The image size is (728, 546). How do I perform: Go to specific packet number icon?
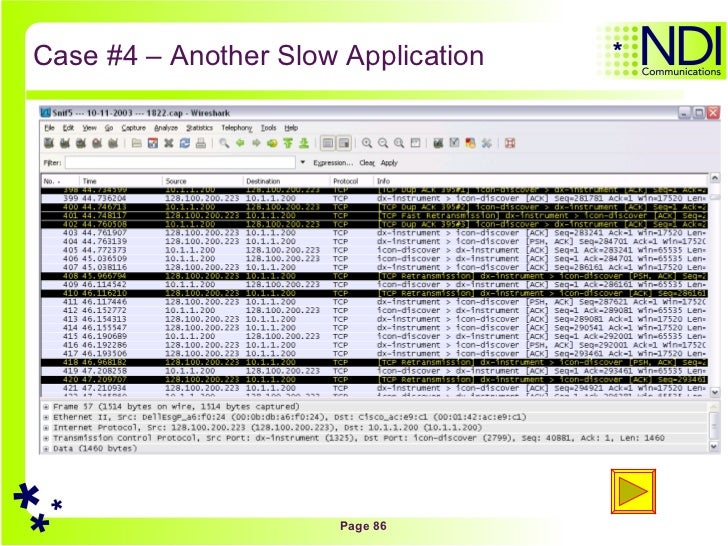point(272,143)
